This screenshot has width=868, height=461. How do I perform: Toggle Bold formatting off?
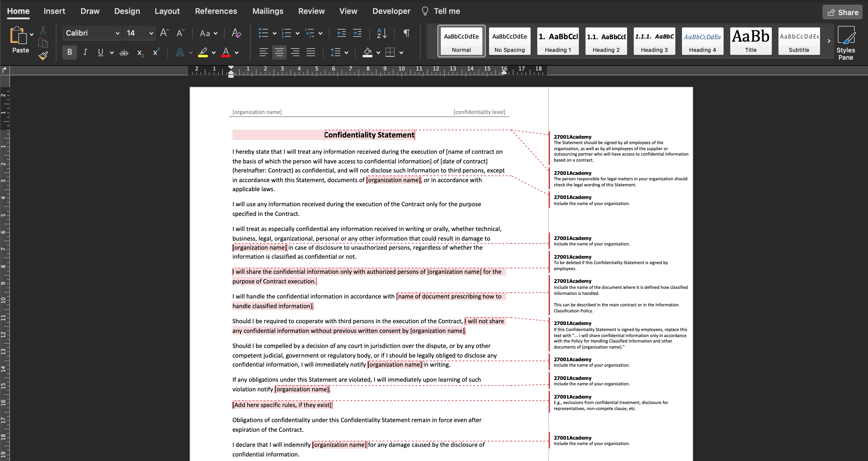click(69, 52)
